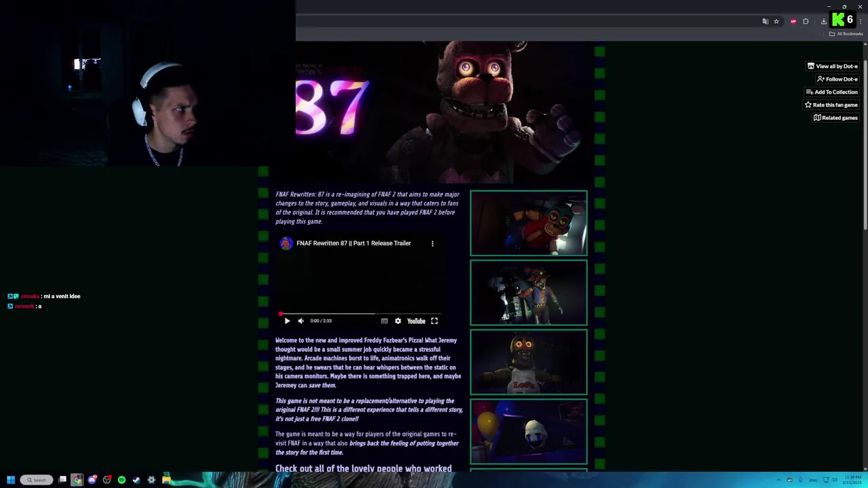This screenshot has height=488, width=868.
Task: Seek on the trailer progress bar
Action: tap(360, 314)
